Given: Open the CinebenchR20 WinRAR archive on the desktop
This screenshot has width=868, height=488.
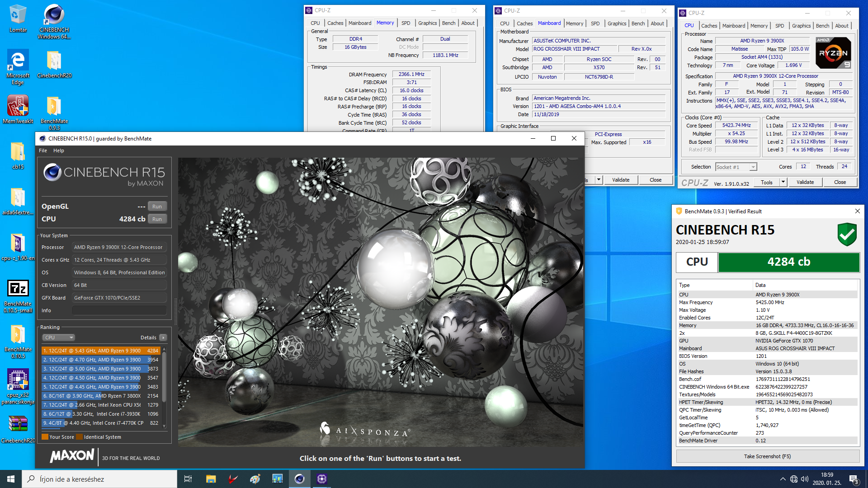Looking at the screenshot, I should coord(18,429).
